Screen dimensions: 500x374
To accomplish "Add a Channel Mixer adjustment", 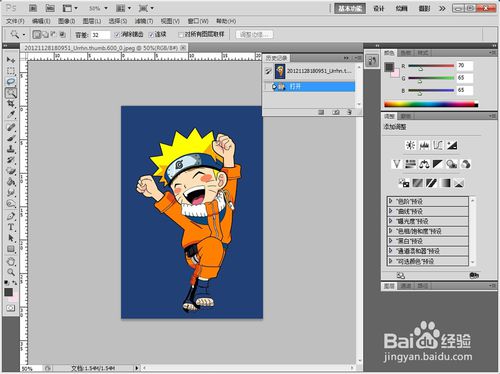I will point(466,164).
